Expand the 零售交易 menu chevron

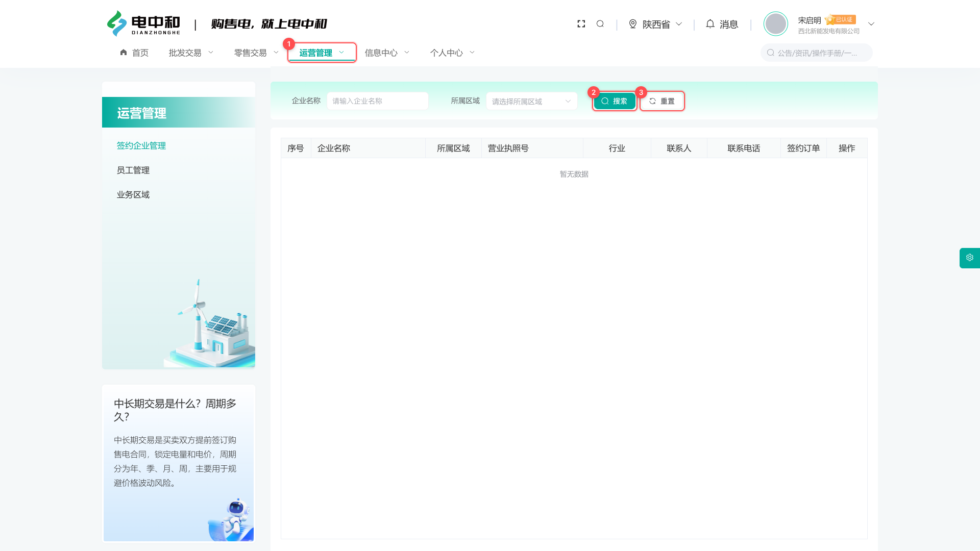coord(276,53)
